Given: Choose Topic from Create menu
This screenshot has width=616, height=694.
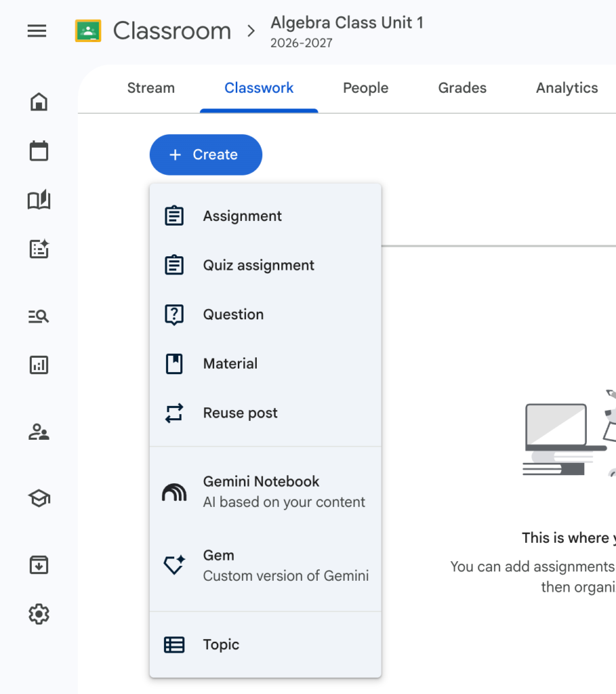Looking at the screenshot, I should point(266,645).
